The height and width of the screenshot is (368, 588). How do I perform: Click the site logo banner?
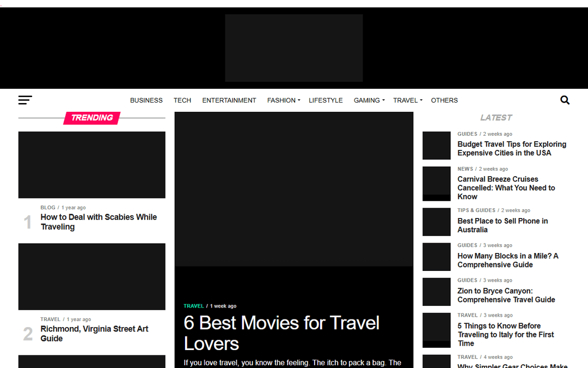click(294, 48)
